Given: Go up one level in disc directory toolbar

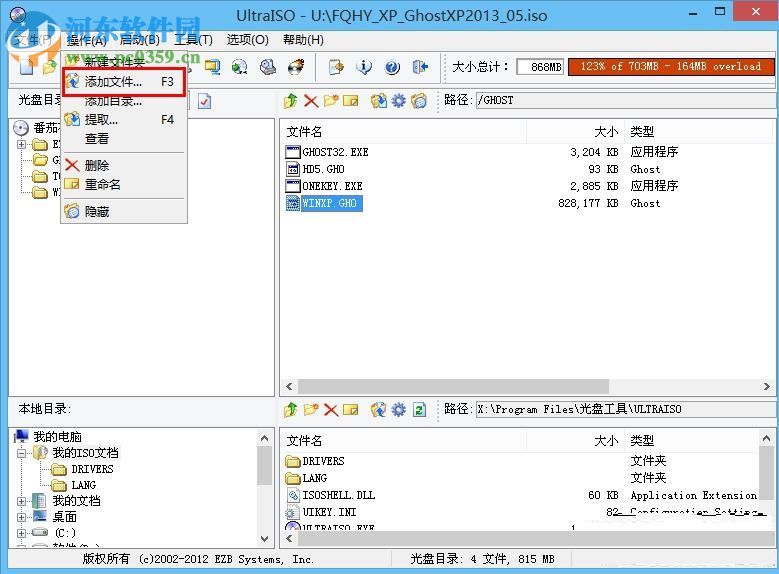Looking at the screenshot, I should click(x=291, y=100).
